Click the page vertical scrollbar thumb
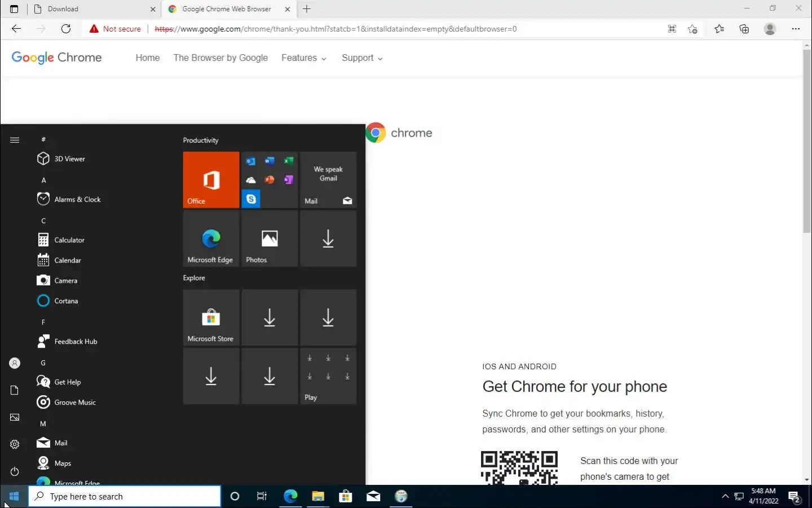This screenshot has height=508, width=812. (807, 141)
